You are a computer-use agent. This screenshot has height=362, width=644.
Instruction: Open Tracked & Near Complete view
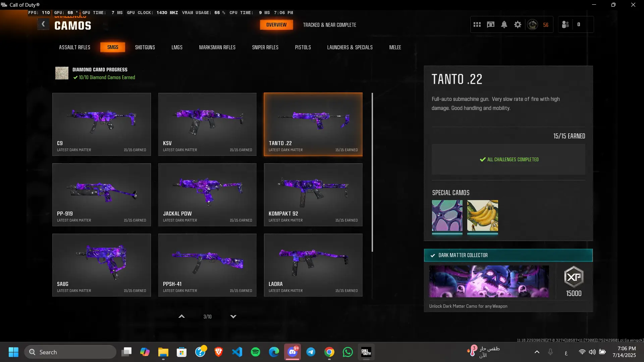click(x=329, y=25)
